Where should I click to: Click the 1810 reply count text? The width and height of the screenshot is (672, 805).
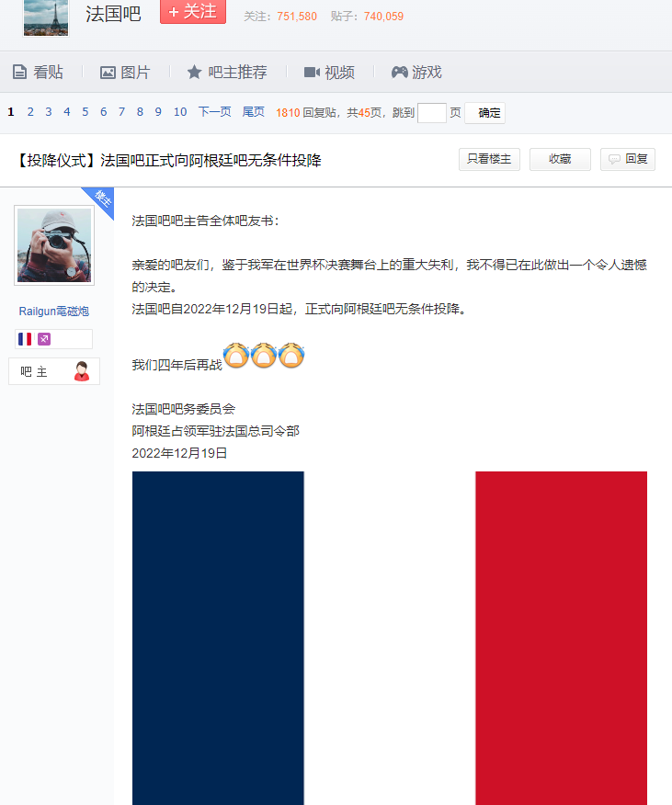(288, 113)
